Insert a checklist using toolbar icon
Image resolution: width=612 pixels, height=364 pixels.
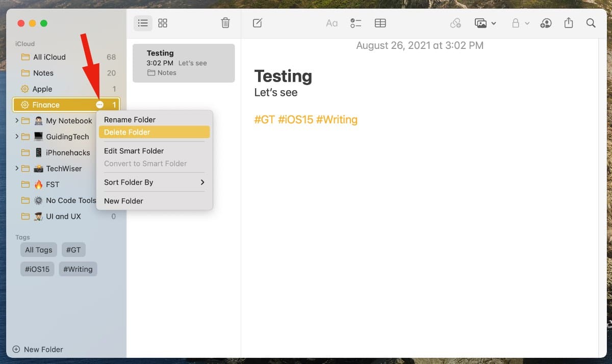coord(355,23)
